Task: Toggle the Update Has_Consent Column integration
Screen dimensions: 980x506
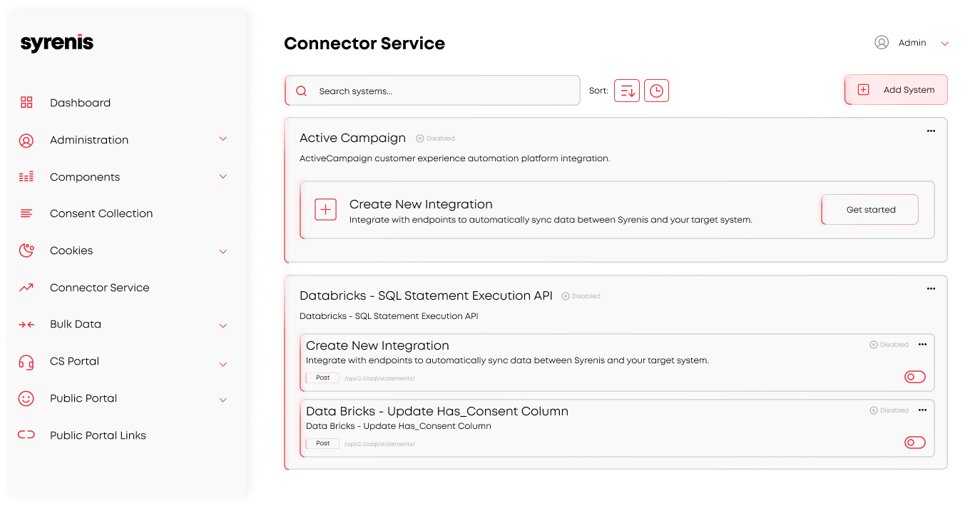Action: (x=914, y=442)
